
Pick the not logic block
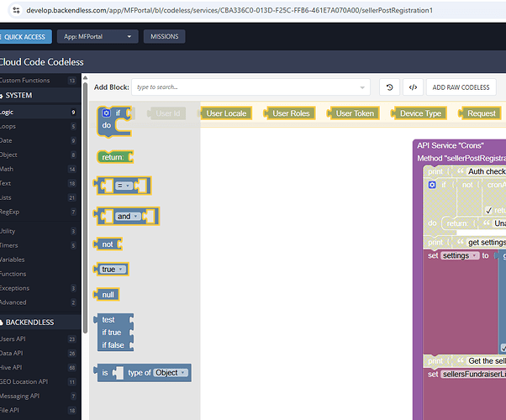tap(108, 244)
